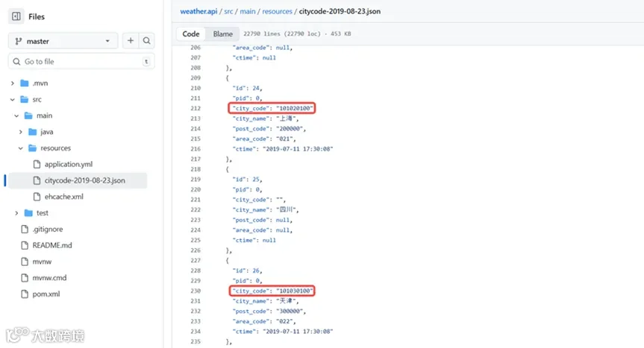The width and height of the screenshot is (644, 348).
Task: Click the plus add file button
Action: (x=130, y=40)
